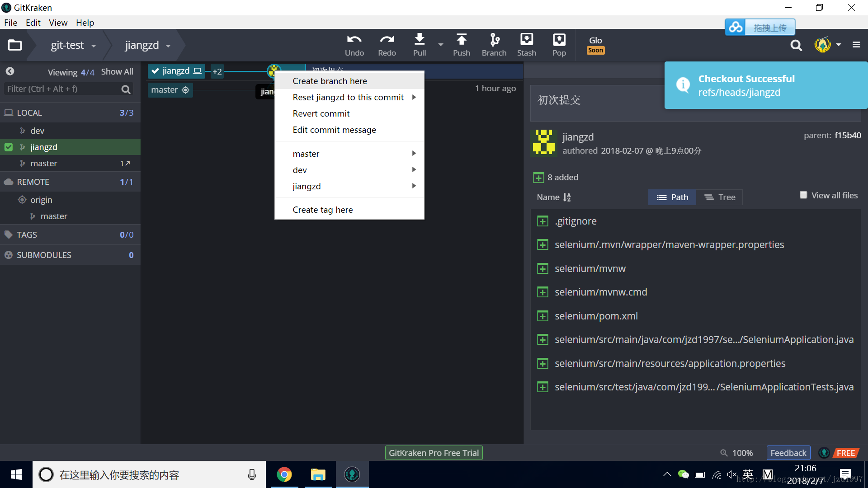Screen dimensions: 868x488
Task: Click the zoom 100% magnifier icon
Action: [x=724, y=453]
